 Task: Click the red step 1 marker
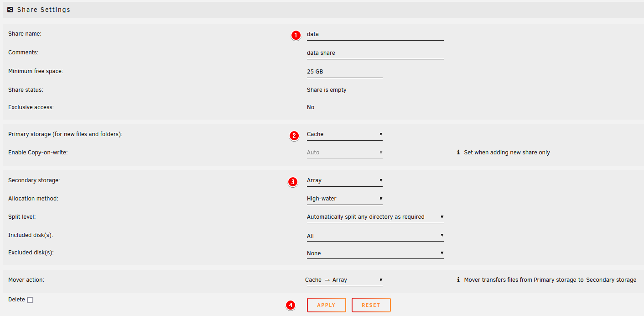(x=296, y=35)
